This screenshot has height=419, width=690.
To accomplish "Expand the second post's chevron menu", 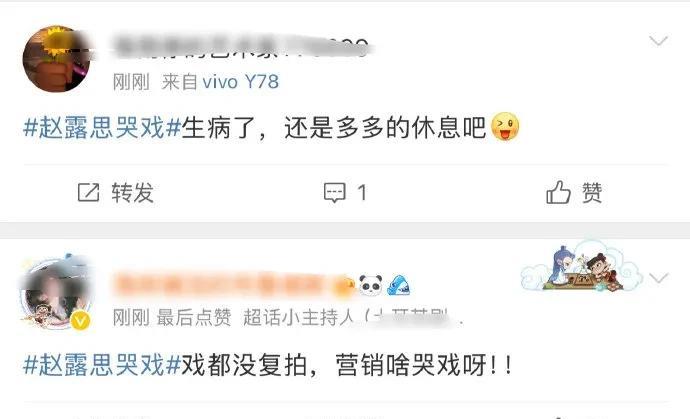I will tap(659, 278).
